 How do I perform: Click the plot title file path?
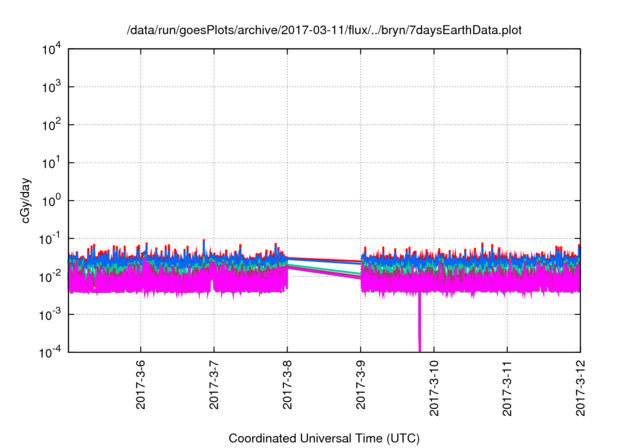(324, 30)
